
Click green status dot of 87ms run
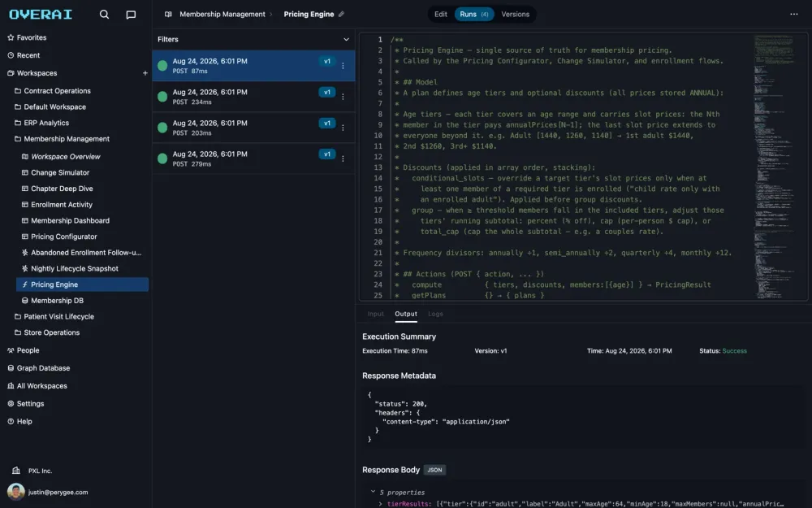click(162, 66)
